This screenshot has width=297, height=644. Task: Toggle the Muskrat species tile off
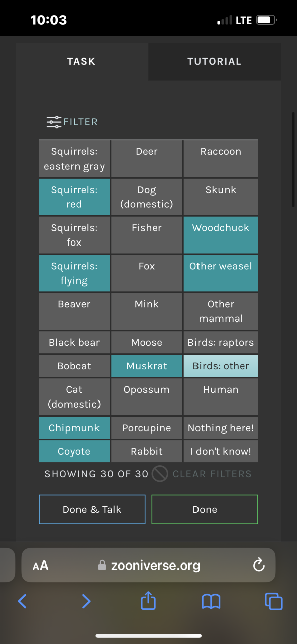coord(147,366)
